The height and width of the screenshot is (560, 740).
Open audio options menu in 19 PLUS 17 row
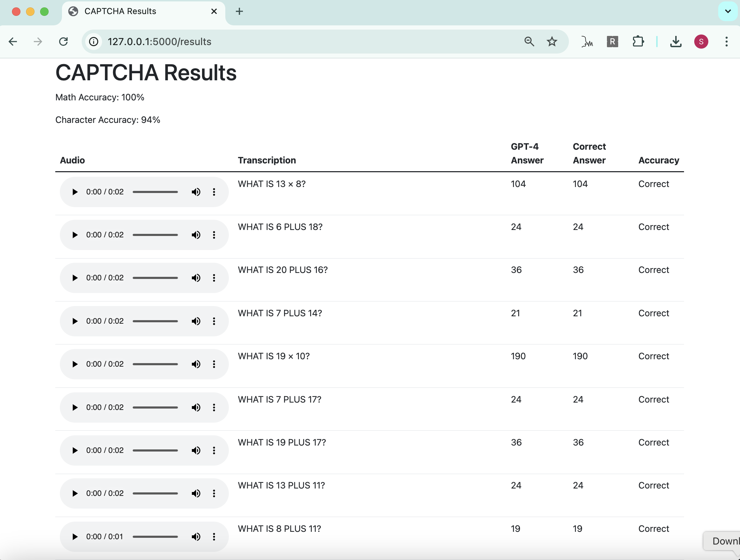214,450
